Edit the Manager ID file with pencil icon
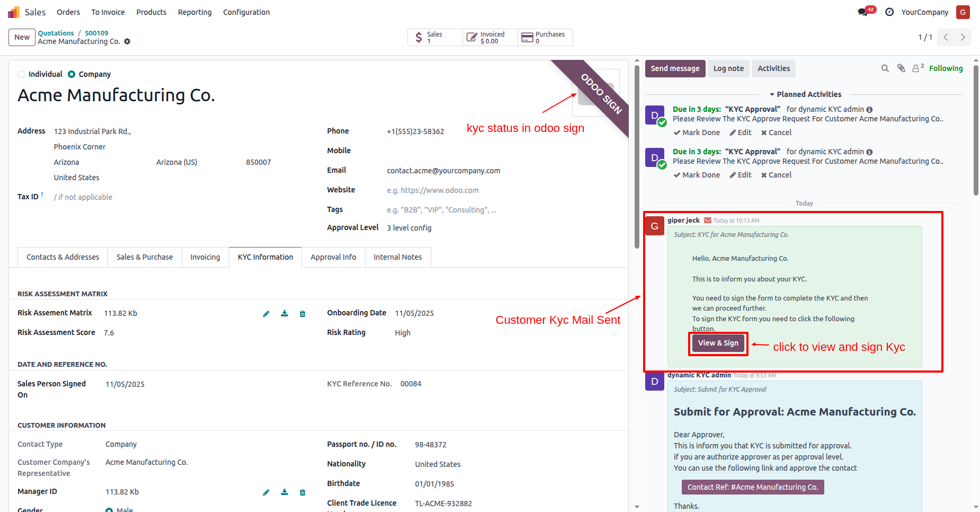This screenshot has height=512, width=980. [266, 492]
